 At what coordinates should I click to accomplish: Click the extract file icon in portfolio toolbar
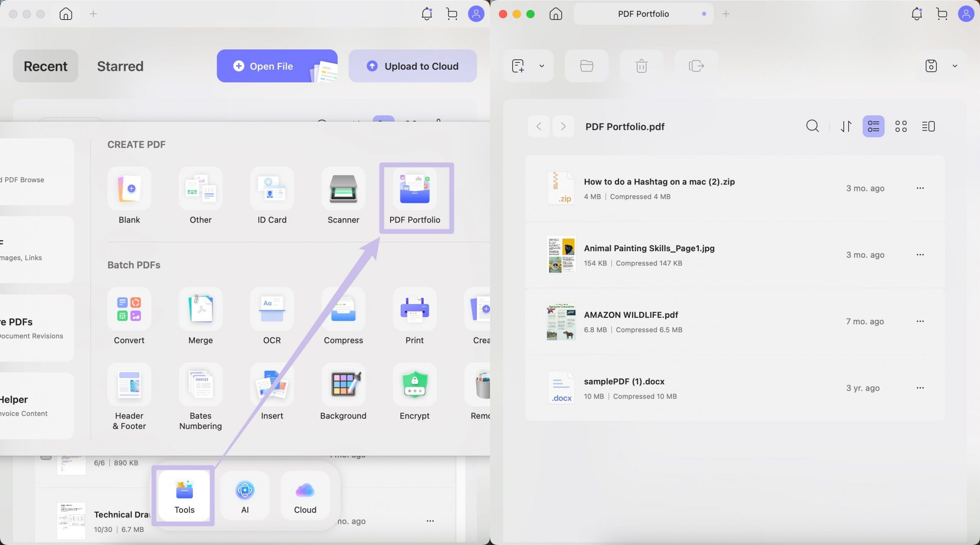(x=696, y=66)
